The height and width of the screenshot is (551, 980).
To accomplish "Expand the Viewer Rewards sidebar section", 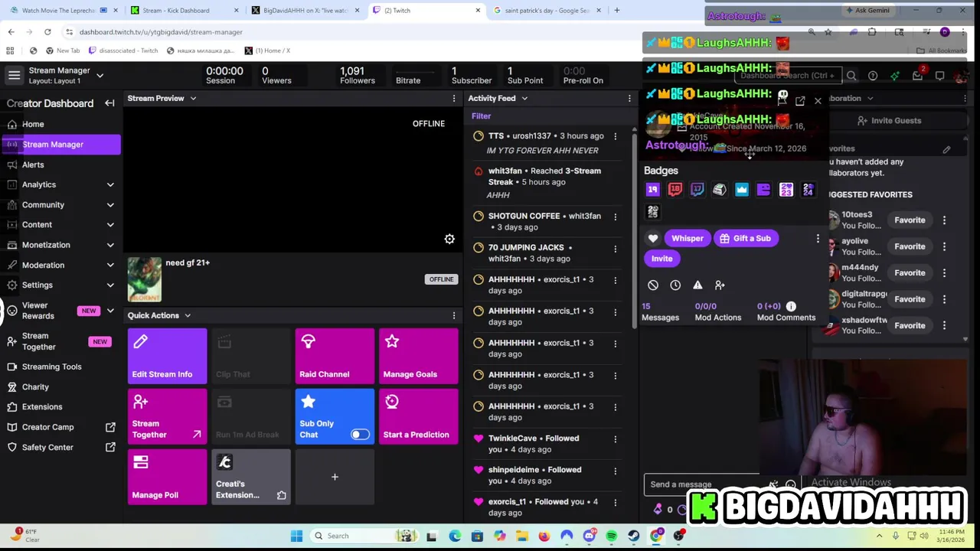I will click(110, 311).
